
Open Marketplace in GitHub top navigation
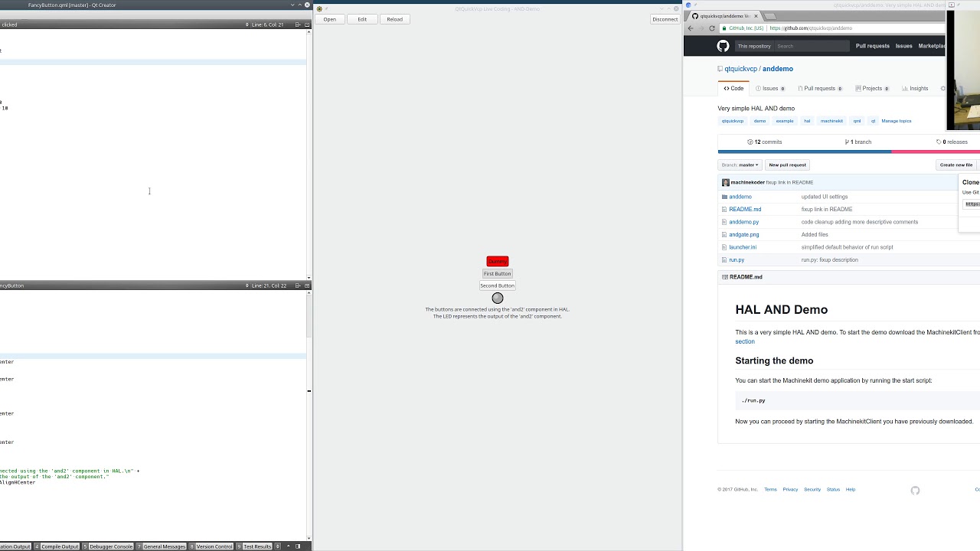(x=932, y=46)
